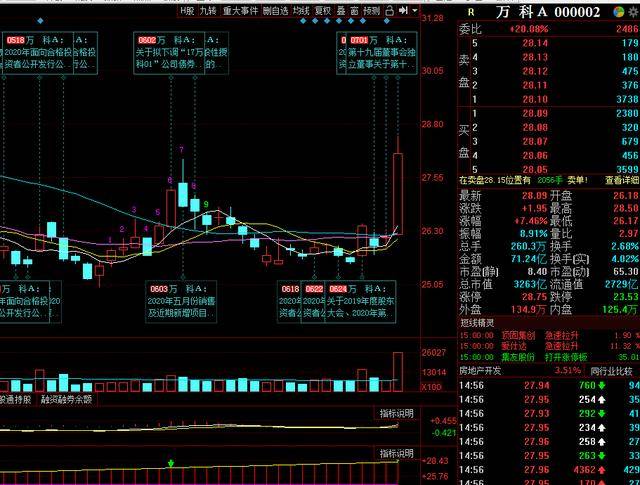Click stock title 万科A 000002

point(548,12)
